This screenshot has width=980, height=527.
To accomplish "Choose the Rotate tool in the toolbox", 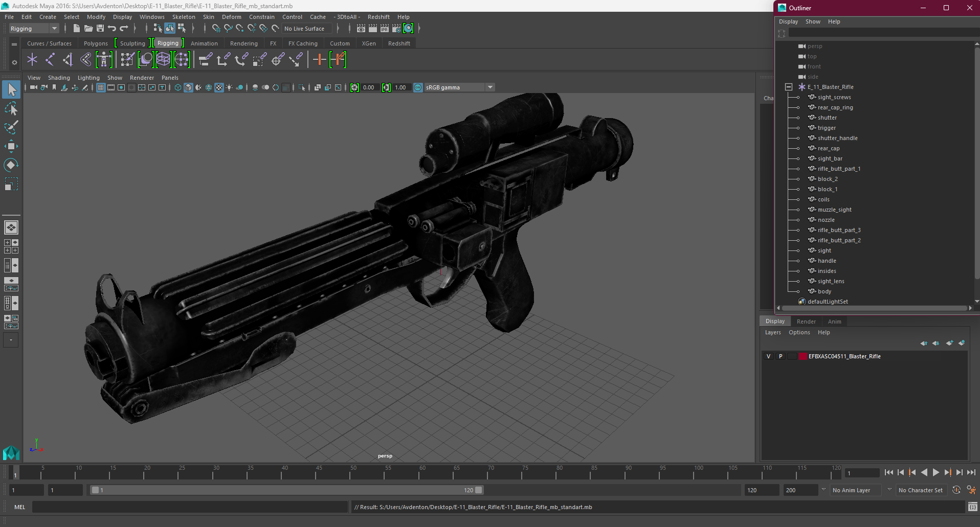I will click(x=11, y=165).
